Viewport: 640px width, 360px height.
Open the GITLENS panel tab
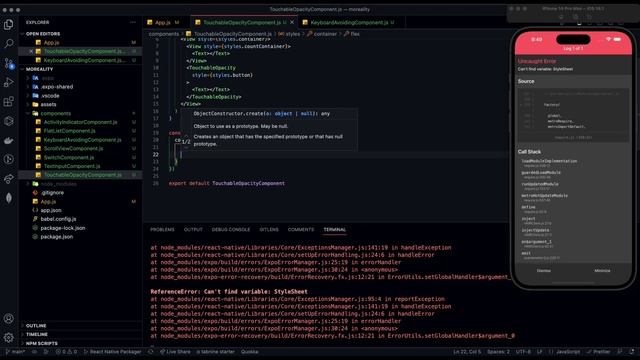point(269,230)
